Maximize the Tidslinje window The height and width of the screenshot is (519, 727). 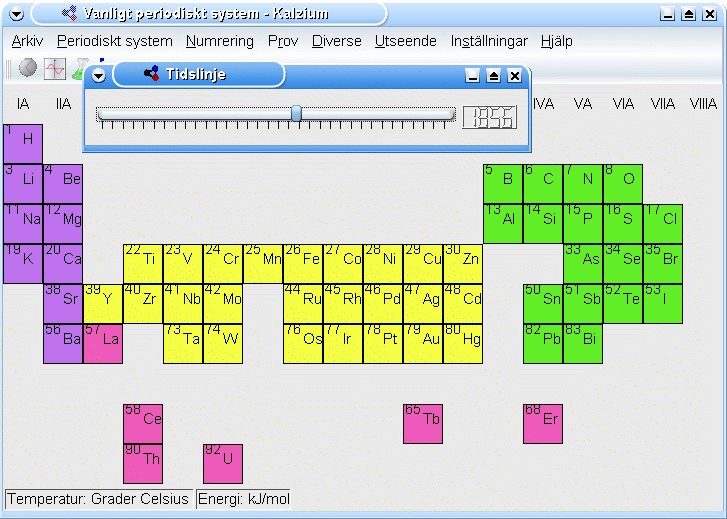493,76
